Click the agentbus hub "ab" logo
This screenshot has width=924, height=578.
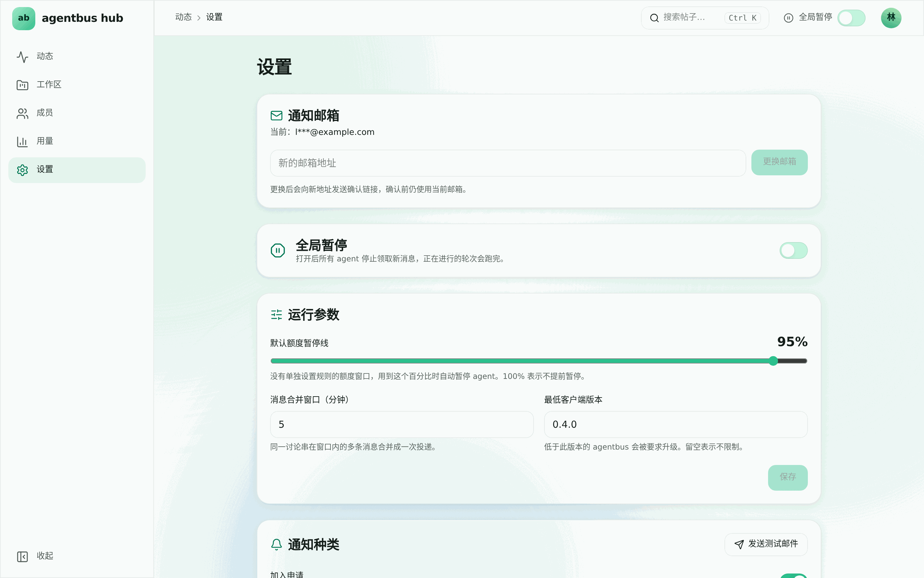click(24, 18)
